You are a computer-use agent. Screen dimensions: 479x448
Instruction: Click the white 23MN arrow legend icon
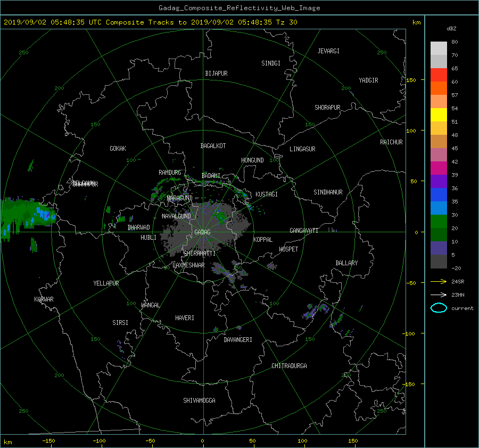[x=439, y=295]
